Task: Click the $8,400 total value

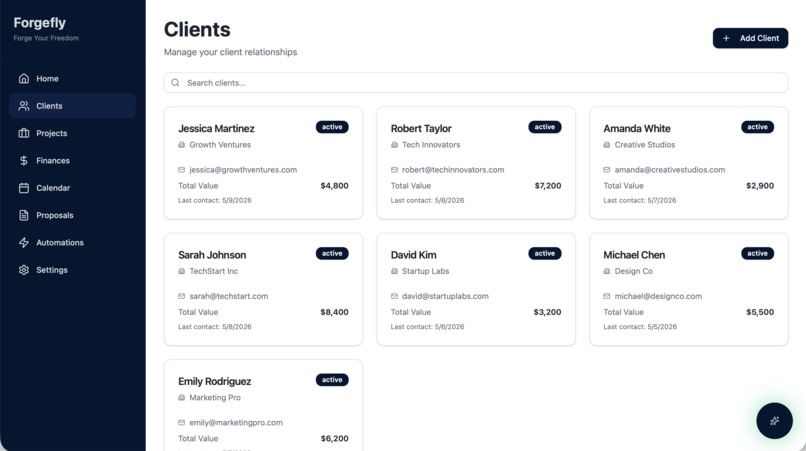Action: [335, 312]
